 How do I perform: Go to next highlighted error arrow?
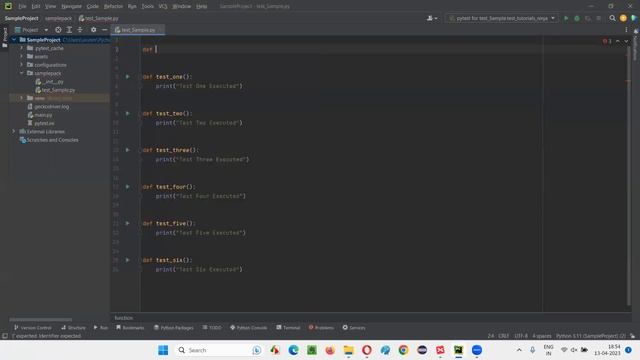coord(626,41)
